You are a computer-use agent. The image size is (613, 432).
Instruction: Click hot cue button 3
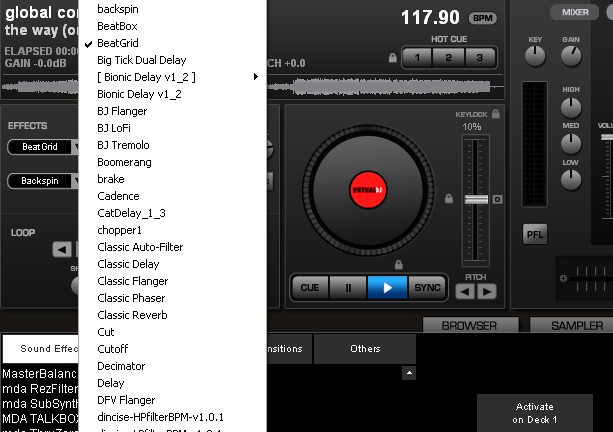tap(480, 58)
